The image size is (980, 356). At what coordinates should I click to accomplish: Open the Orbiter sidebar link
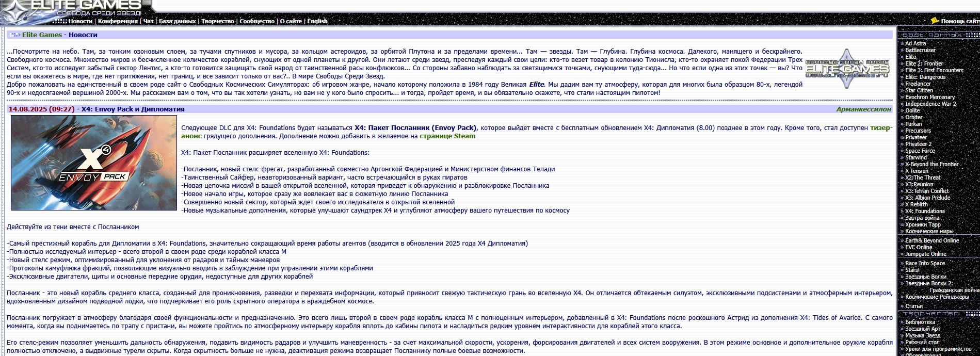[913, 117]
